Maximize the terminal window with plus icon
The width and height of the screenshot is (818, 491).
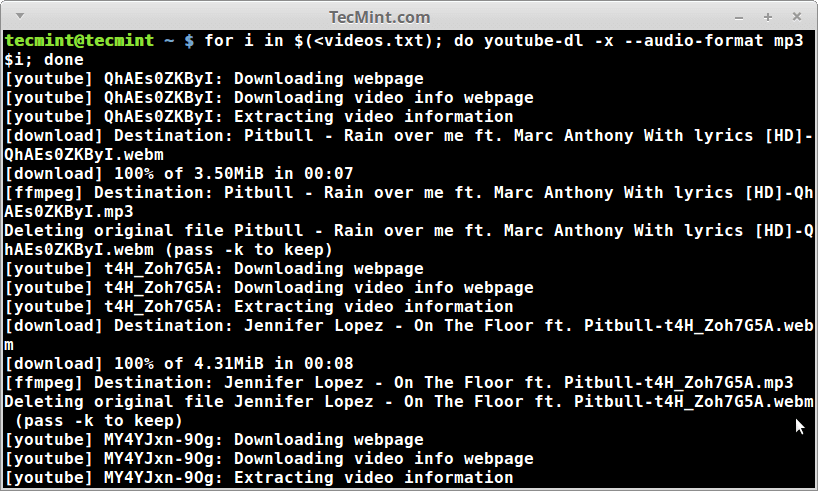point(768,17)
